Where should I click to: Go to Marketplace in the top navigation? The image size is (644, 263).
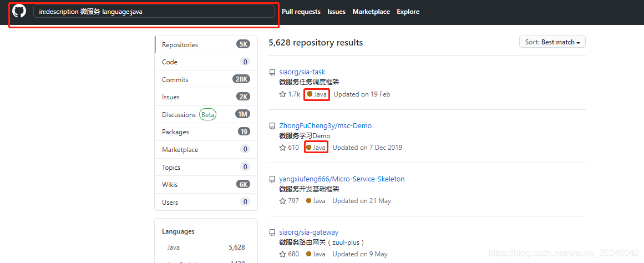point(371,12)
